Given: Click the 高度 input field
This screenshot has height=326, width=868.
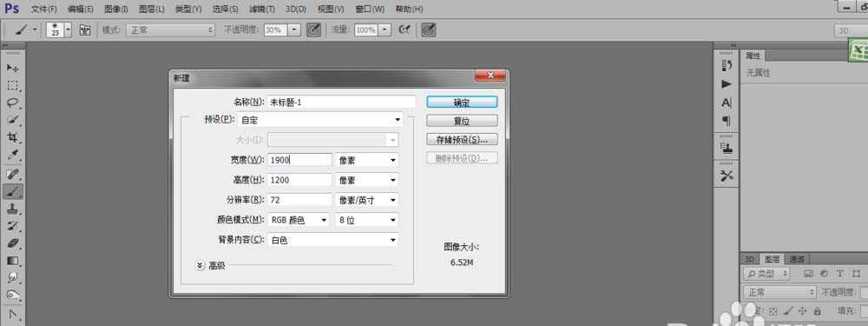Looking at the screenshot, I should (299, 180).
